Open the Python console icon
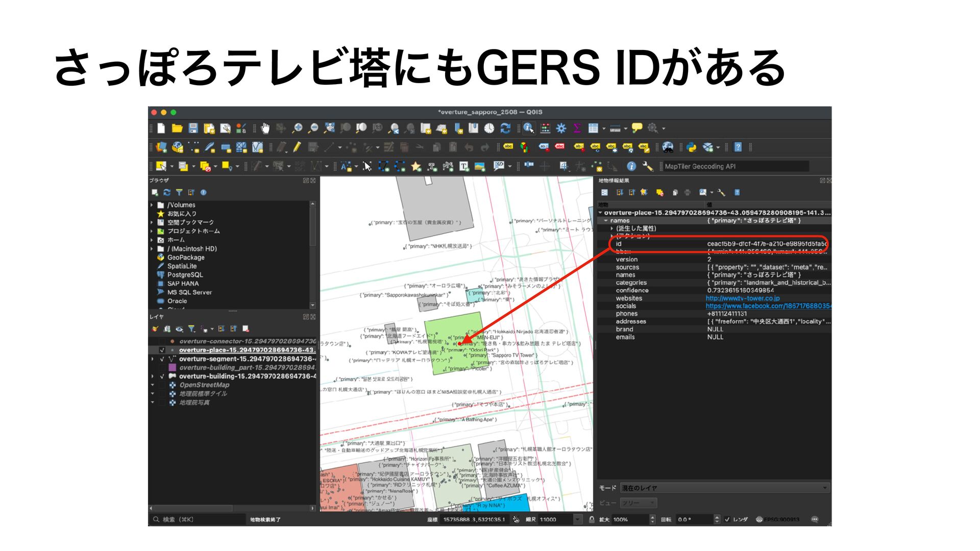 (691, 147)
